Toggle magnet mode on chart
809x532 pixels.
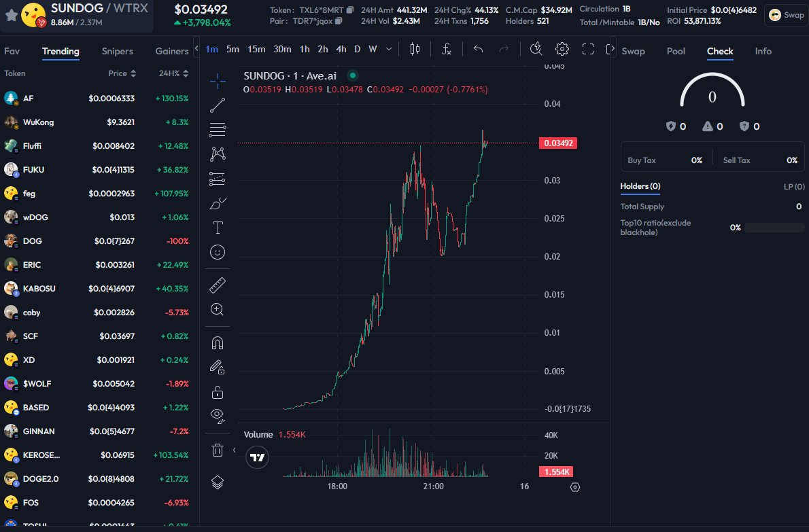coord(218,343)
